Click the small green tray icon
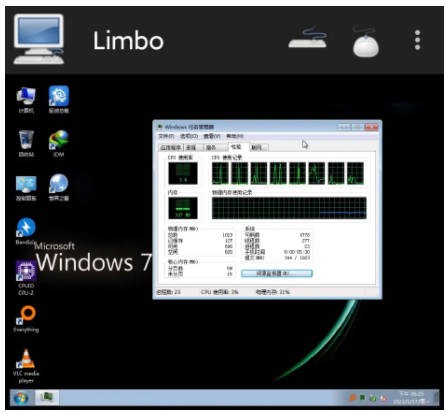This screenshot has height=414, width=448. (362, 398)
